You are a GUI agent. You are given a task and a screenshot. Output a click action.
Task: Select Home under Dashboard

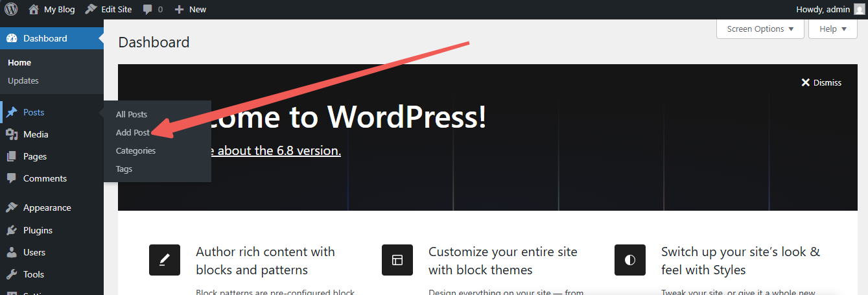pos(19,62)
